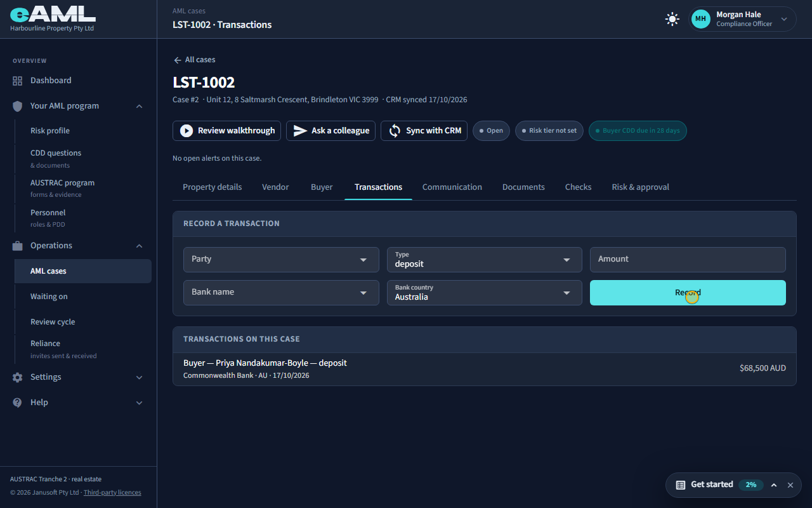
Task: Expand the Get started checklist chevron
Action: (774, 485)
